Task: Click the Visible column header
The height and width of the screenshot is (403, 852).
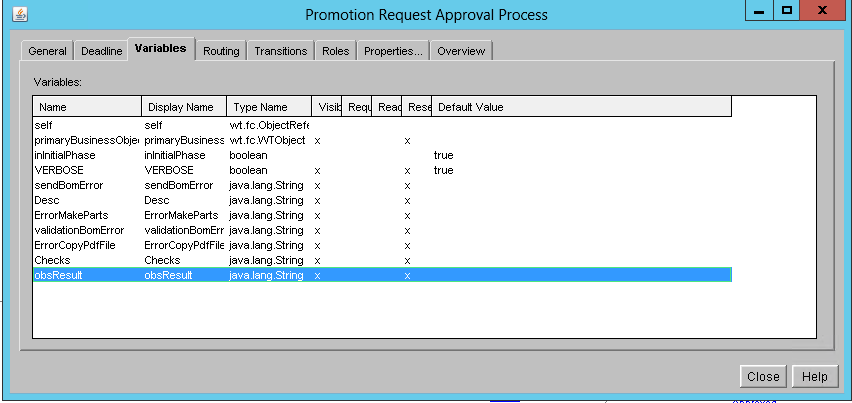Action: coord(327,107)
